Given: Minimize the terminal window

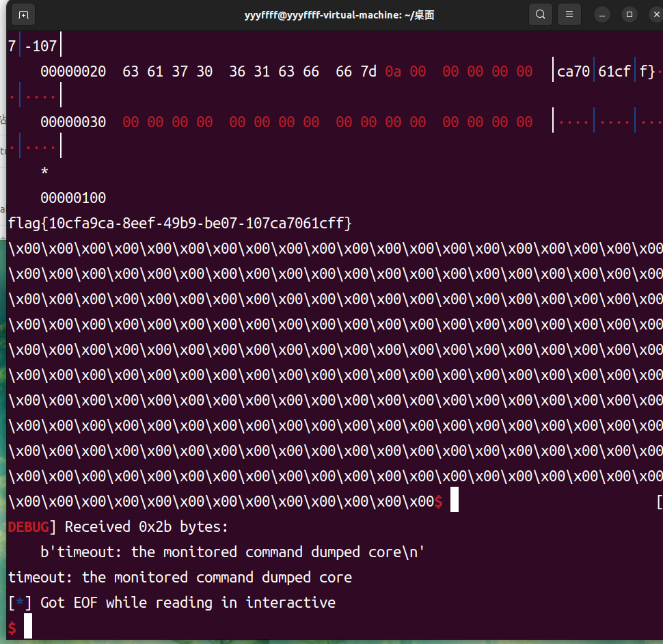Looking at the screenshot, I should tap(600, 14).
